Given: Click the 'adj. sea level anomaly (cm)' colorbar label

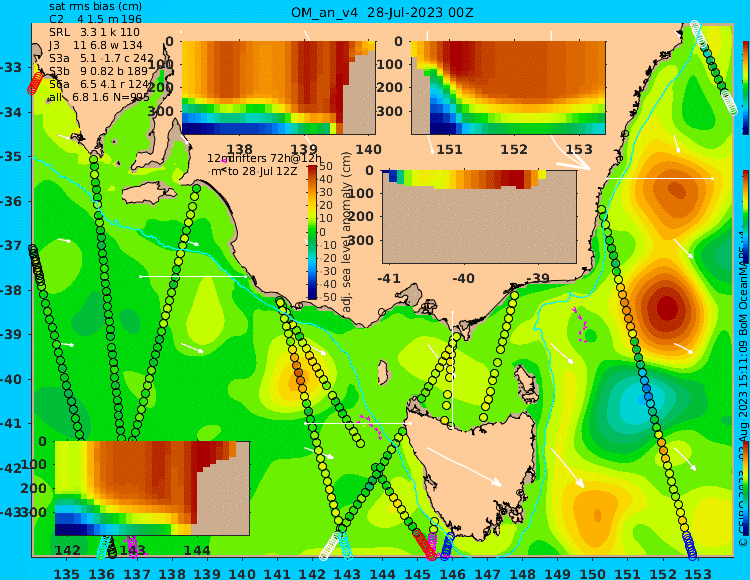Looking at the screenshot, I should pos(347,231).
